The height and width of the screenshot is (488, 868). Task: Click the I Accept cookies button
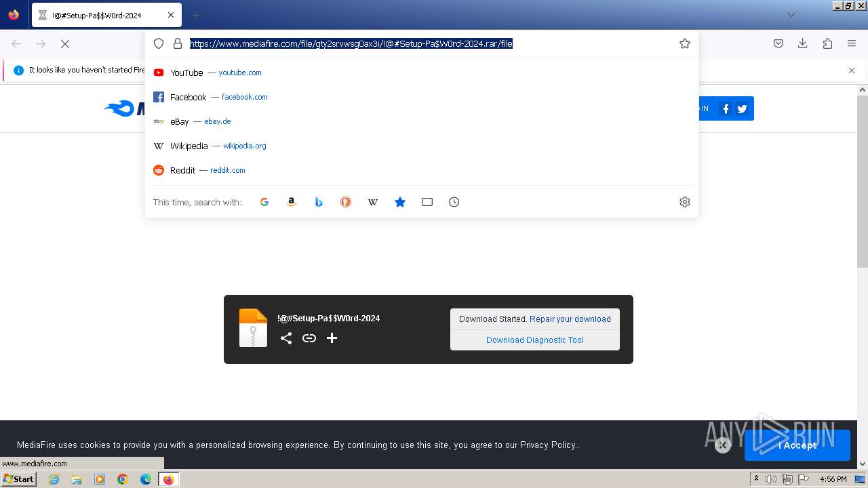797,445
